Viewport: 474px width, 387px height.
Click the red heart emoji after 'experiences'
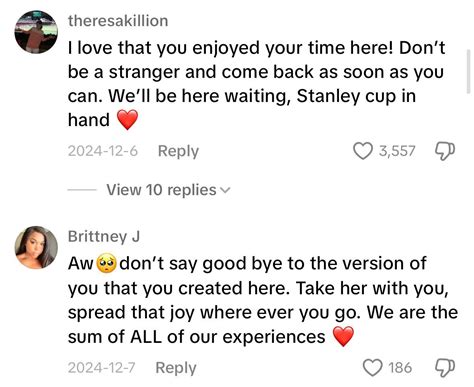343,336
